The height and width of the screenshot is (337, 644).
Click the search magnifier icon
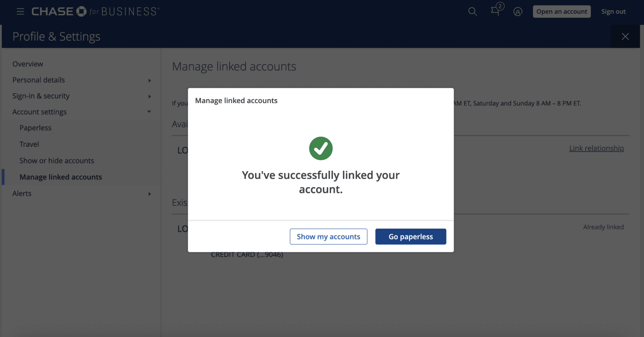coord(472,11)
